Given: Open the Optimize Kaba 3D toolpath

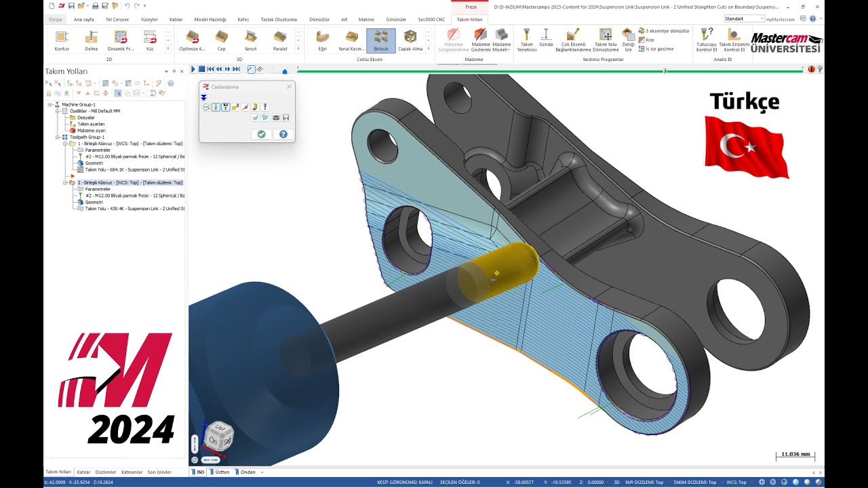Looking at the screenshot, I should pyautogui.click(x=192, y=41).
